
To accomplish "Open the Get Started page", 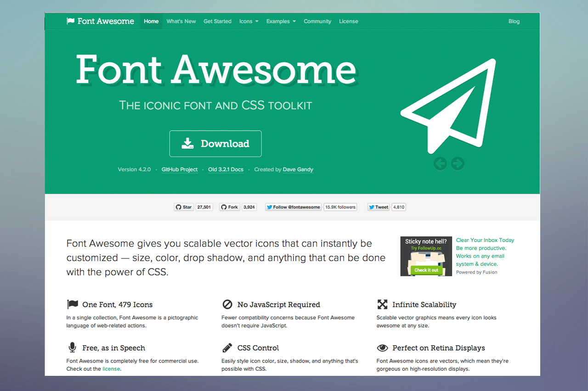I will (x=217, y=21).
